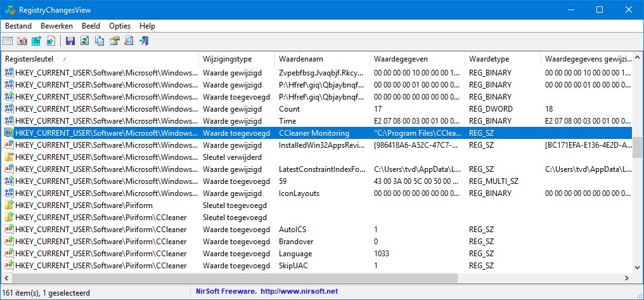
Task: Click the icon of CCleaner Monitoring row
Action: point(9,133)
